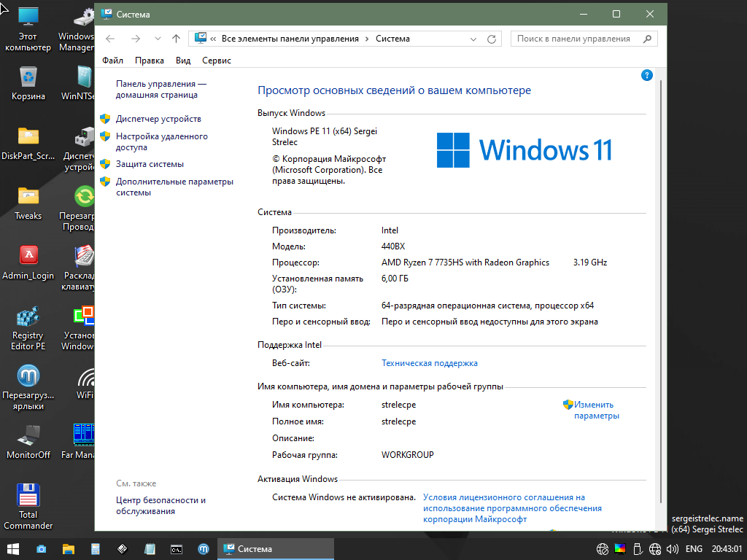Click the volume speaker icon in tray
This screenshot has width=747, height=560.
[672, 549]
